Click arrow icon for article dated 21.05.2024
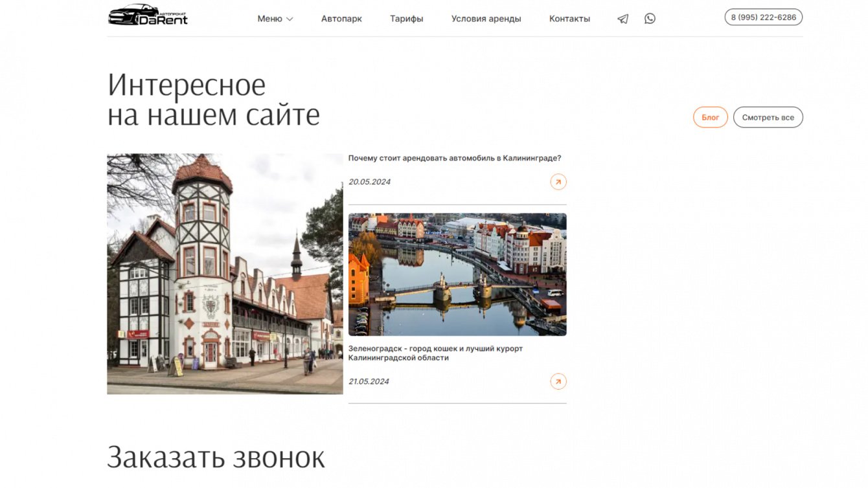The image size is (868, 488). pyautogui.click(x=558, y=381)
